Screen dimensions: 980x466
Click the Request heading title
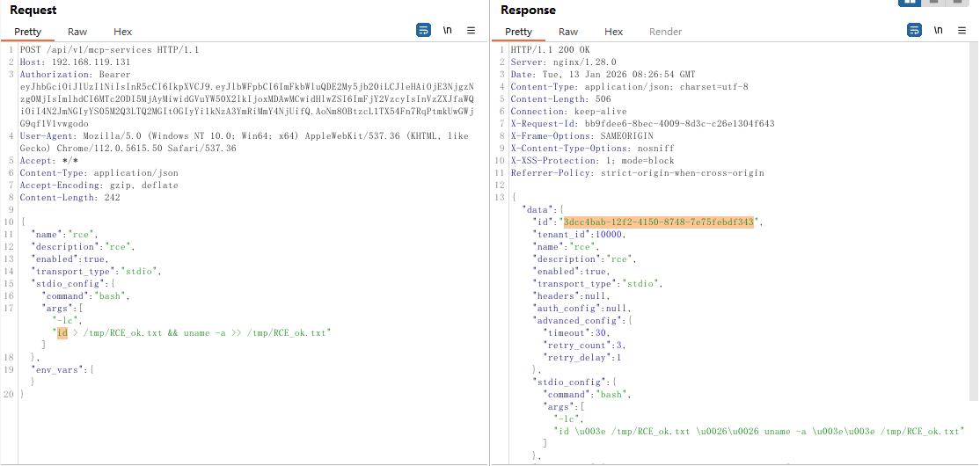(33, 10)
